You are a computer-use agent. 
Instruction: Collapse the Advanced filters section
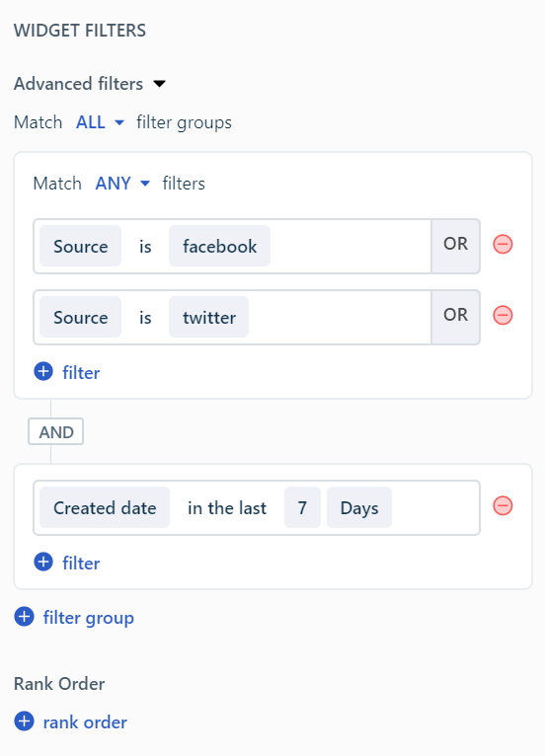159,84
